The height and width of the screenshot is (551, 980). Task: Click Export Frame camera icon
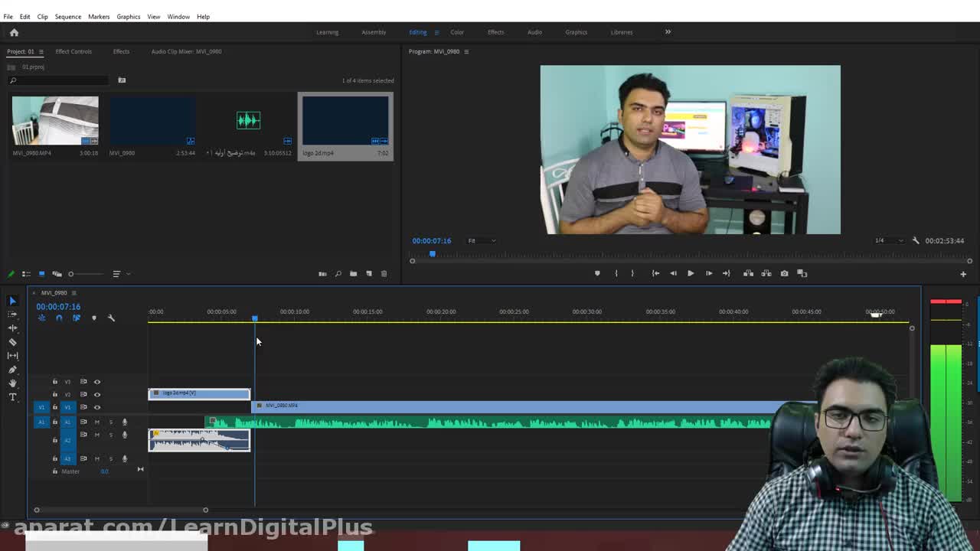(x=784, y=273)
